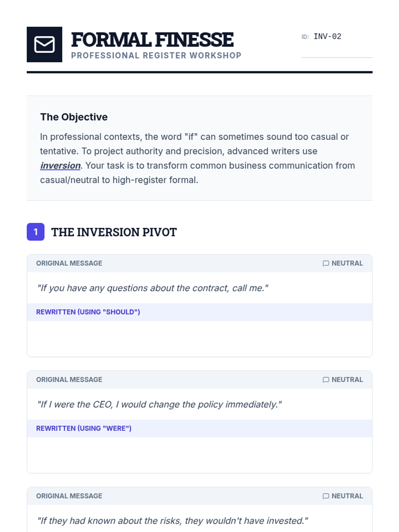Click the chat icon beside first NEUTRAL tag
Viewport: 399px width, 532px height.
point(326,263)
